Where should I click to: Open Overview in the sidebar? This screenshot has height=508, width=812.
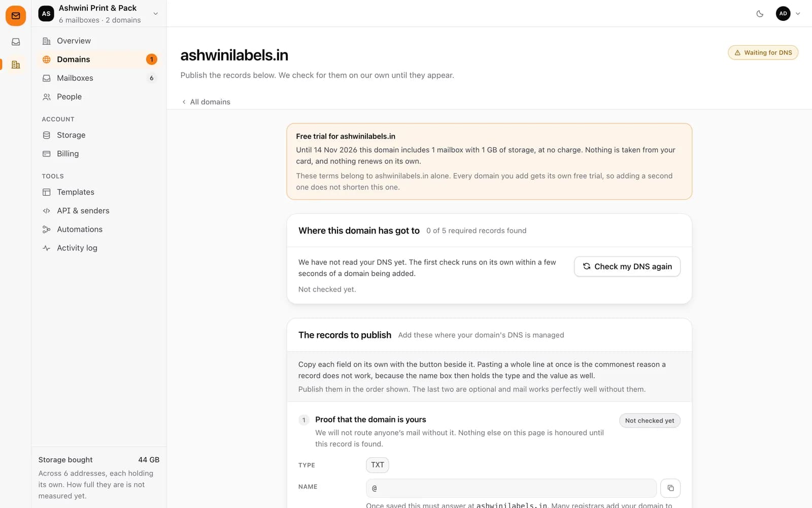[x=99, y=41]
